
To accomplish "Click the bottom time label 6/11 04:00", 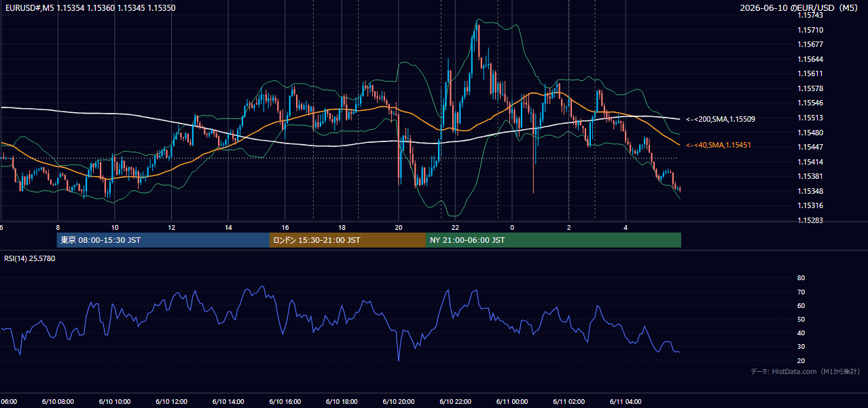I will point(626,402).
